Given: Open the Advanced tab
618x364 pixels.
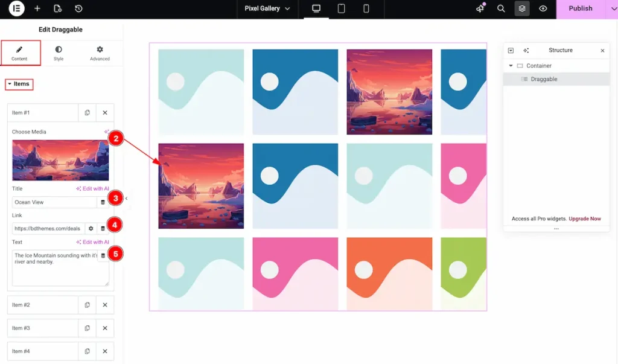Looking at the screenshot, I should click(x=100, y=53).
